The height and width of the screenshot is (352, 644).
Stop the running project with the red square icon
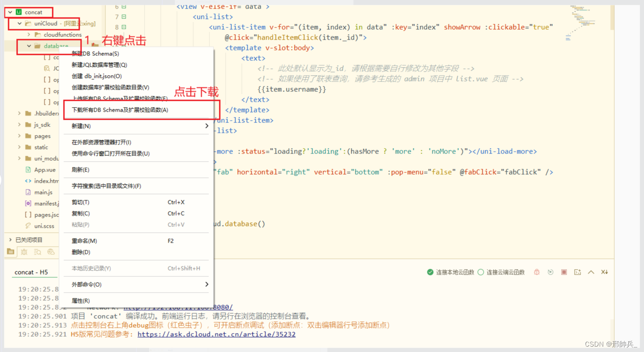point(564,272)
